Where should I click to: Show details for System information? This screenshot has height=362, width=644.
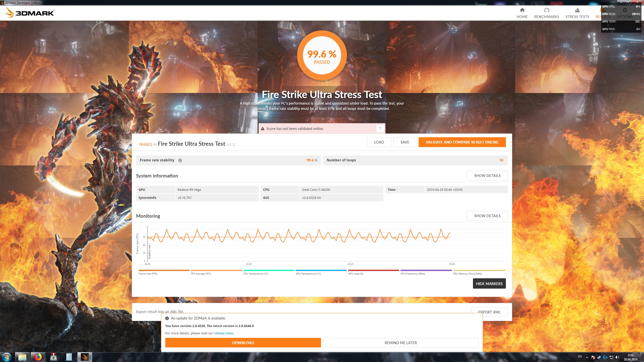coord(487,176)
